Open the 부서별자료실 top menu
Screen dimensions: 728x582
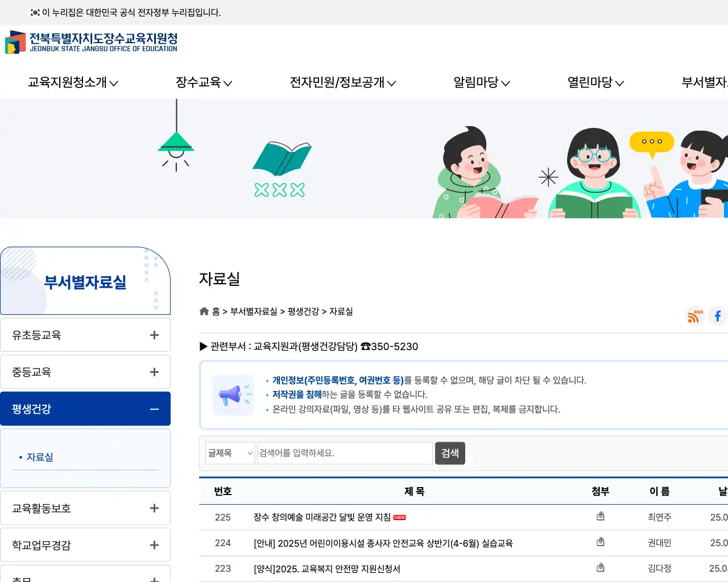(x=705, y=82)
